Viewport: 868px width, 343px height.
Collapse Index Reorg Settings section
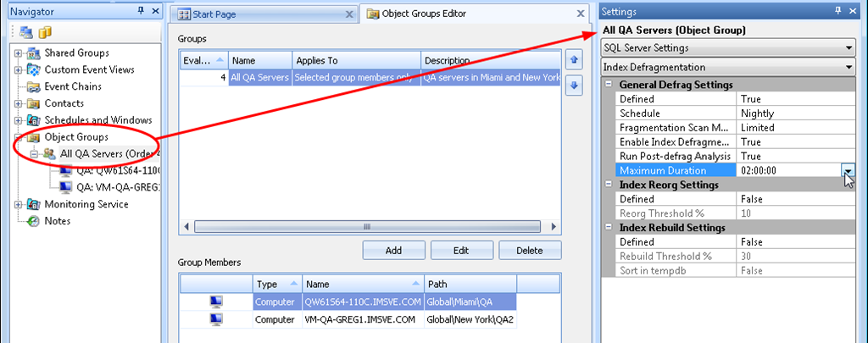tap(609, 185)
